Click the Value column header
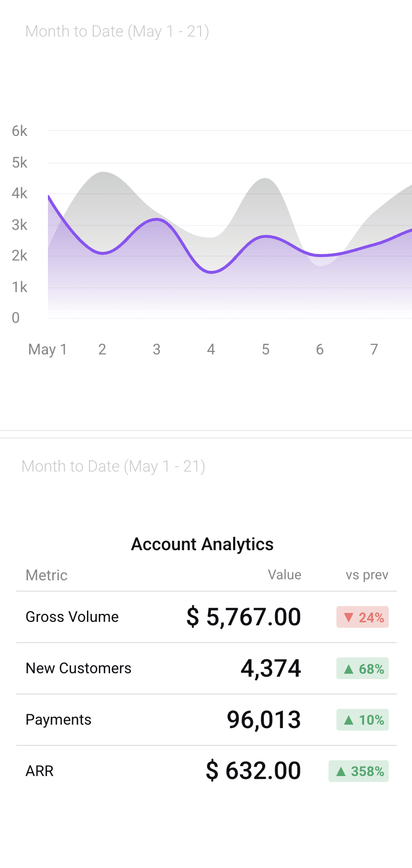 click(x=285, y=575)
